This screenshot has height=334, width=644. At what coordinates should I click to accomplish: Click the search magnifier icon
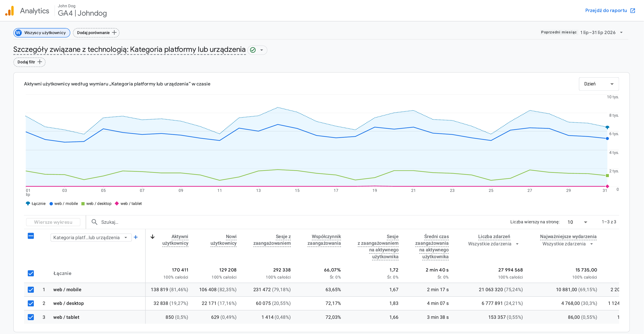tap(94, 222)
